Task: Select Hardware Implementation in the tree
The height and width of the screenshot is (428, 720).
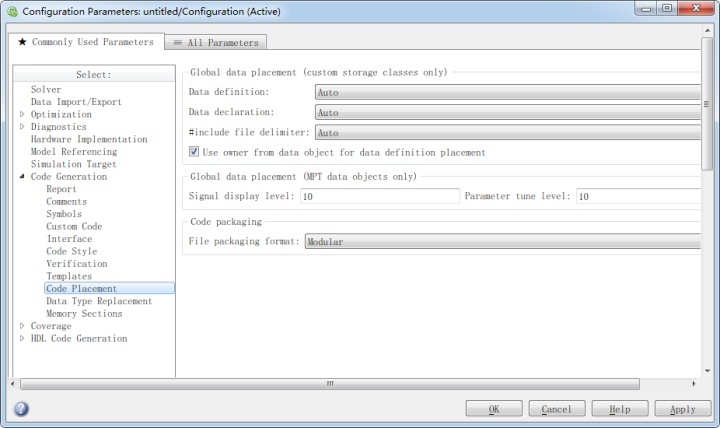Action: (x=89, y=139)
